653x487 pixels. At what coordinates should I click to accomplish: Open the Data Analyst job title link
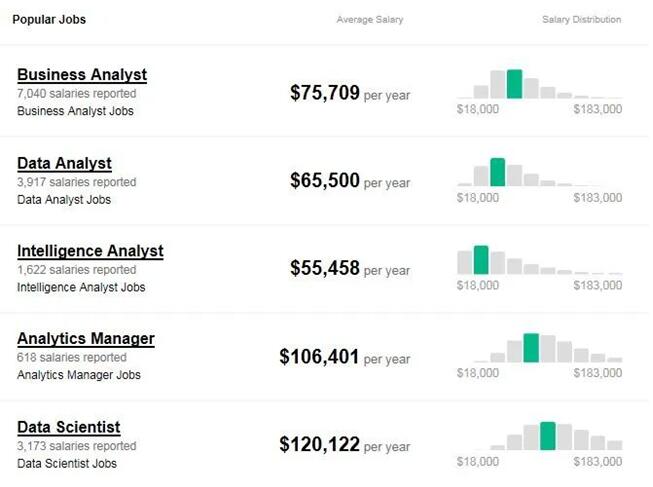point(64,163)
